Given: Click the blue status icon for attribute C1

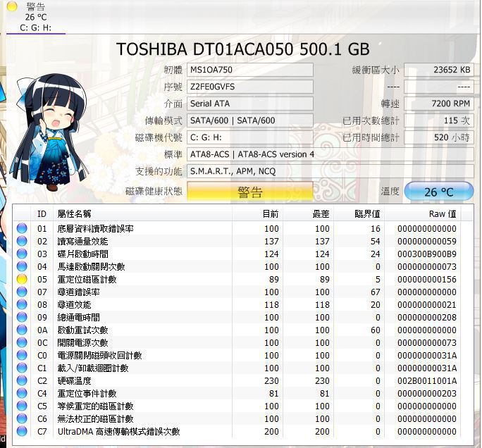Looking at the screenshot, I should tap(22, 368).
